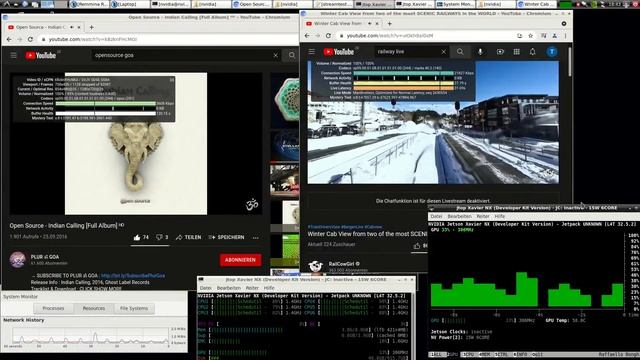Click Quit in jtop GPU window bottom bar

tap(537, 354)
